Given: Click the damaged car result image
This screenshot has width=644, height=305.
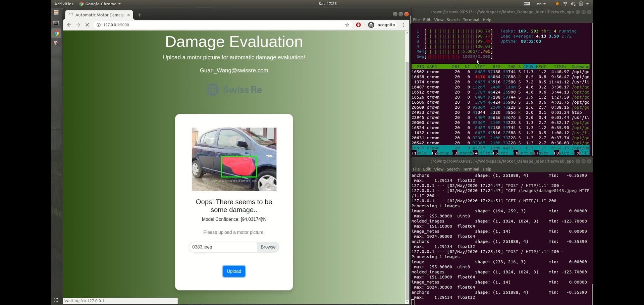Looking at the screenshot, I should tap(234, 159).
